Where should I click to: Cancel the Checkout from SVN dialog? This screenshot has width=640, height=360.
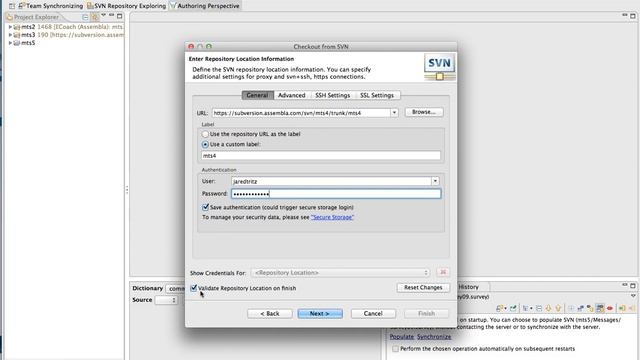point(373,313)
